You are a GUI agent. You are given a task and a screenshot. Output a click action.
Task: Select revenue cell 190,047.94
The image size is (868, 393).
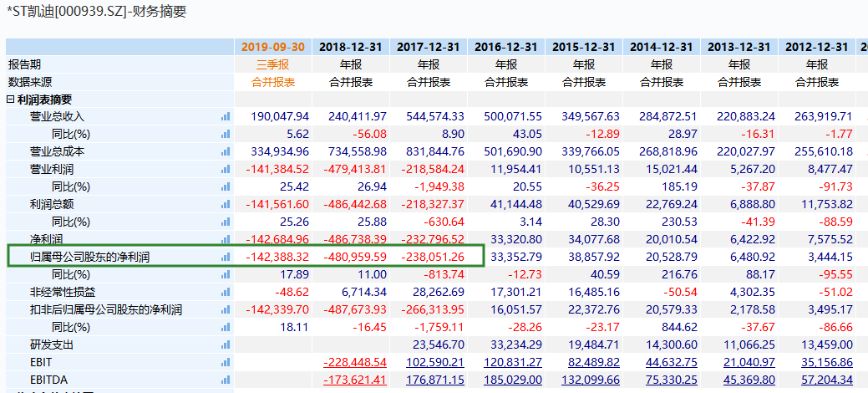280,116
